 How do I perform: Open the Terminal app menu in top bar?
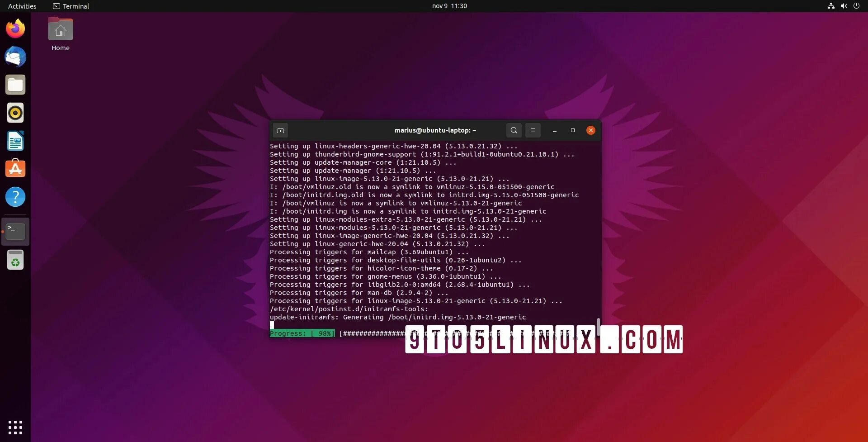coord(71,6)
